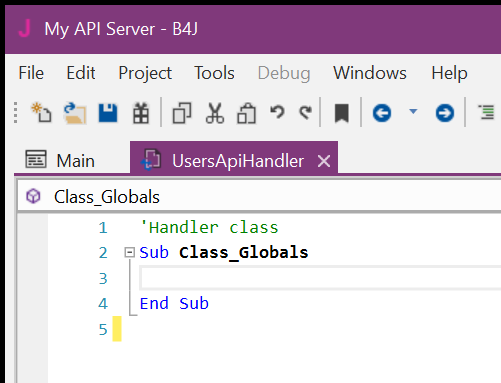This screenshot has width=501, height=383.
Task: Collapse the Sub Class_Globals code block
Action: 129,252
